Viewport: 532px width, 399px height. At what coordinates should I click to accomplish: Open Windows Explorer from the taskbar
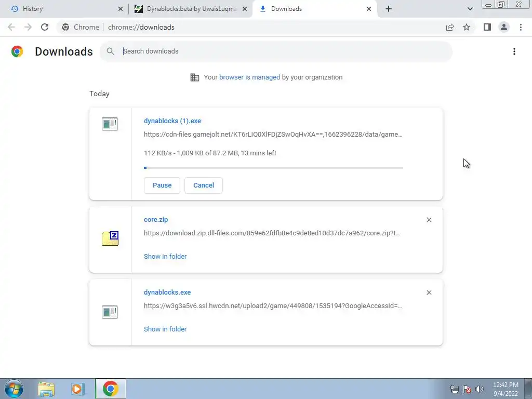pos(46,389)
